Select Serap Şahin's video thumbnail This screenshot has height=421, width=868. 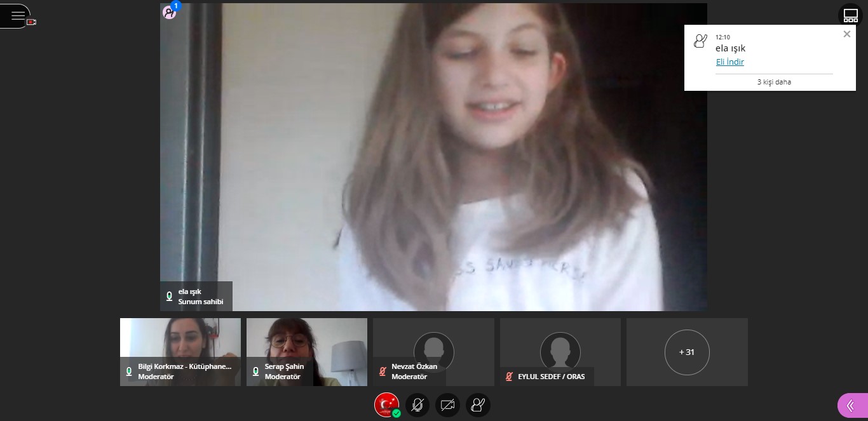click(x=306, y=343)
